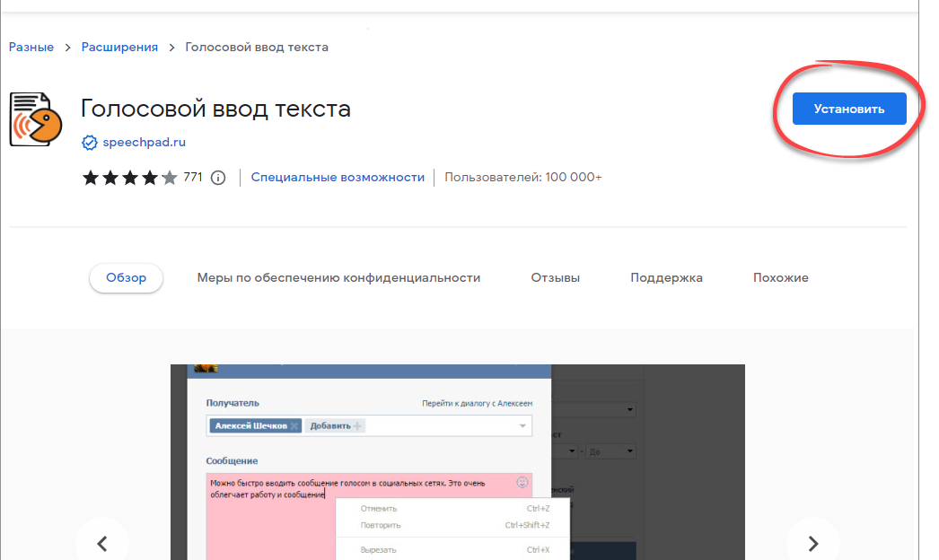The width and height of the screenshot is (939, 560).
Task: Click the Получатель label in the preview screenshot
Action: point(233,403)
